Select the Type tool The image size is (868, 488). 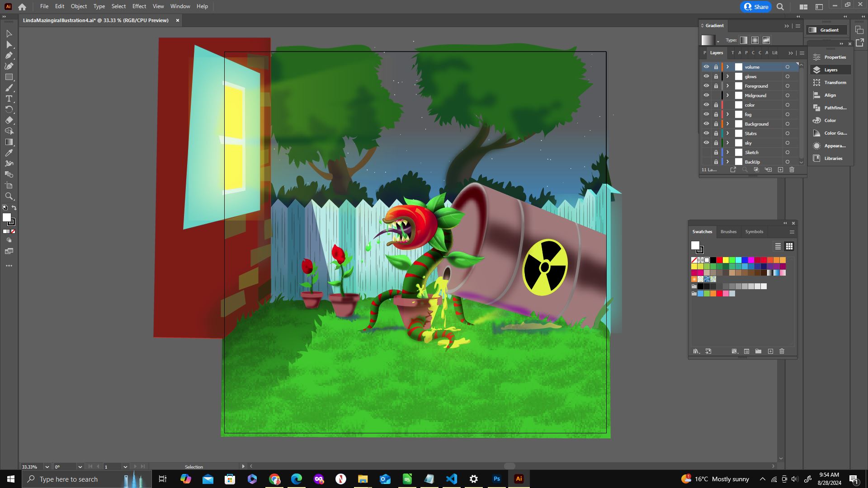click(x=9, y=99)
